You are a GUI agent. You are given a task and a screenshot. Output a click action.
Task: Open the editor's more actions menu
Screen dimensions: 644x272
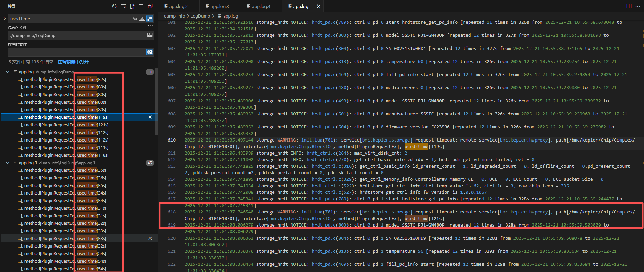tap(638, 6)
